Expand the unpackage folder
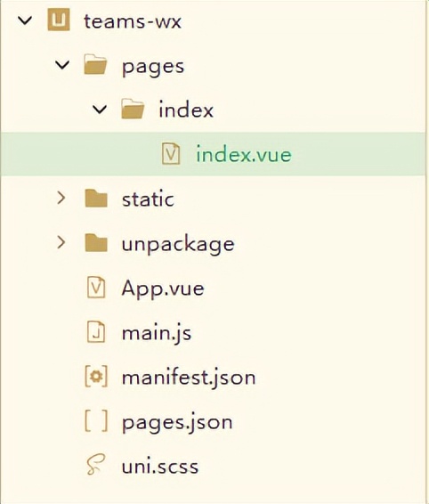Screen dimensions: 429x504 tap(61, 243)
